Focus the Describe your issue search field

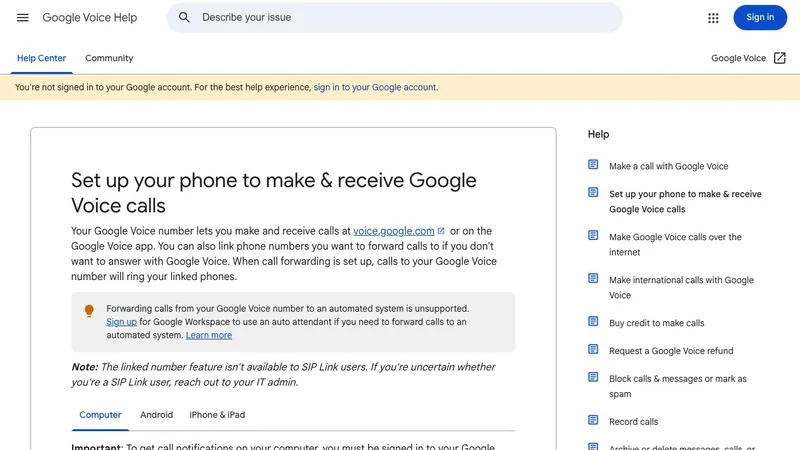click(x=394, y=17)
